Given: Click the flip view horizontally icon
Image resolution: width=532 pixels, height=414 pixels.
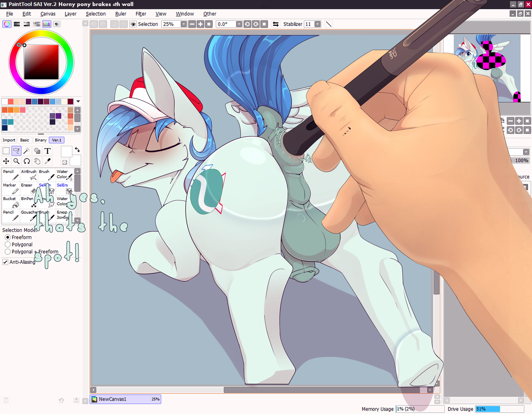Looking at the screenshot, I should (x=275, y=24).
